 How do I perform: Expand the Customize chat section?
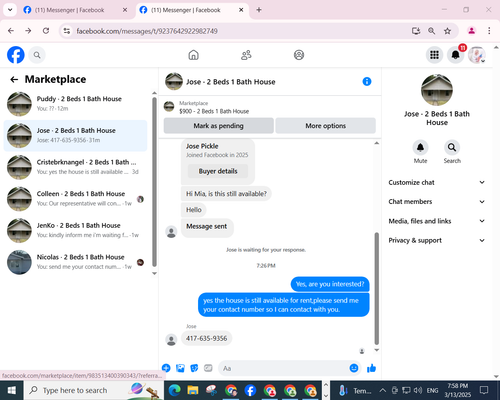click(436, 182)
